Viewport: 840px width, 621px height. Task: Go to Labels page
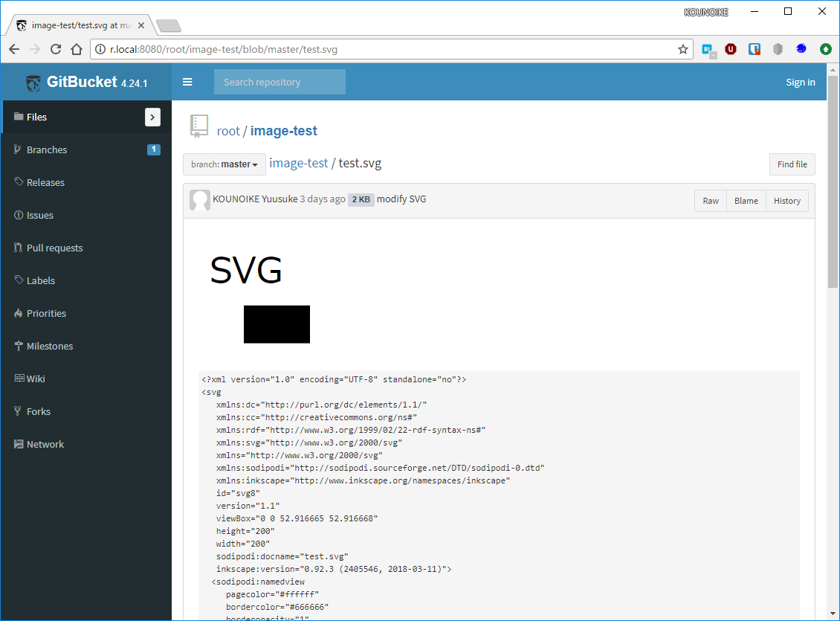pos(85,280)
